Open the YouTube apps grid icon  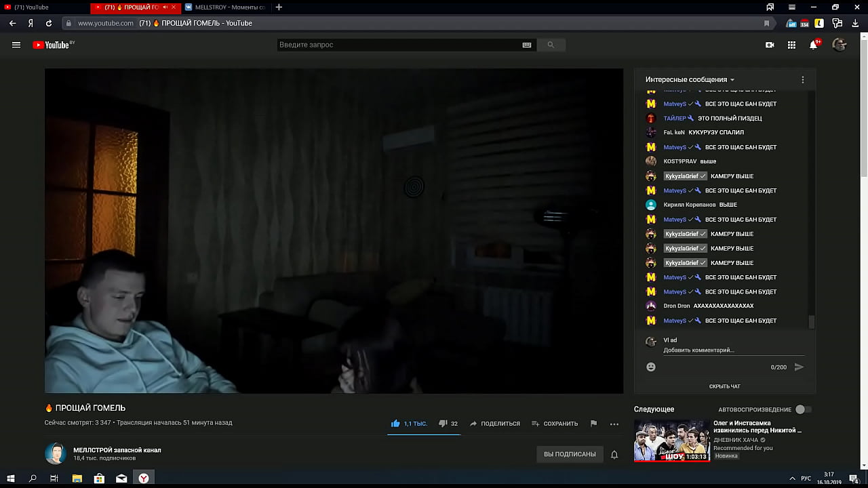pyautogui.click(x=791, y=45)
